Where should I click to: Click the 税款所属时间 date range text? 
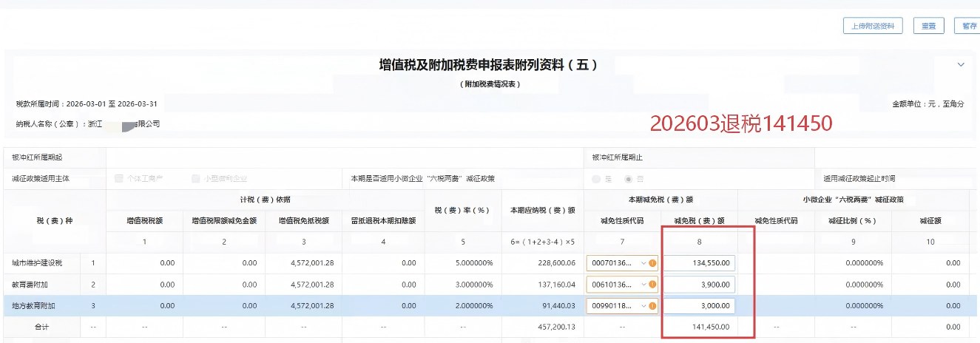tap(87, 104)
